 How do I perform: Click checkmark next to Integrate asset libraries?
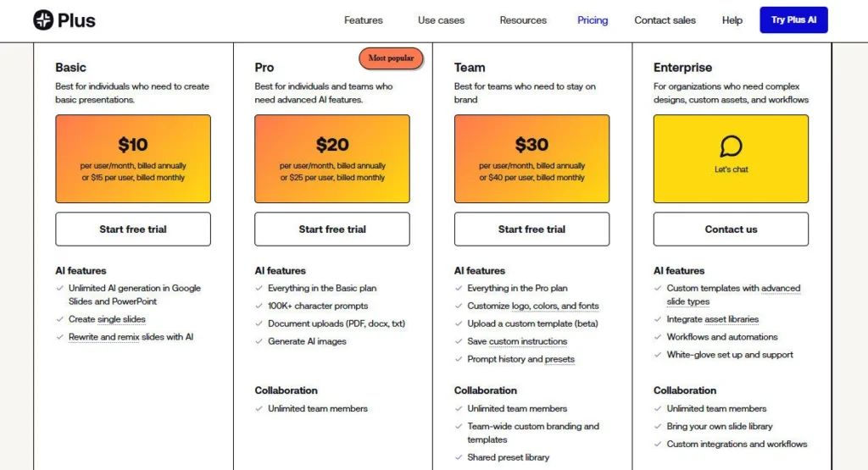[658, 319]
